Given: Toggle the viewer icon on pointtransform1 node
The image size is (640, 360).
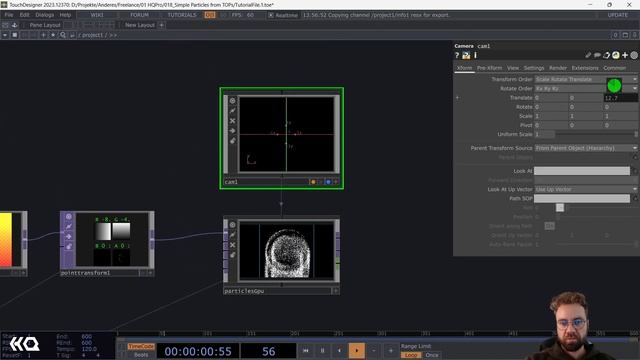Looking at the screenshot, I should pos(69,217).
